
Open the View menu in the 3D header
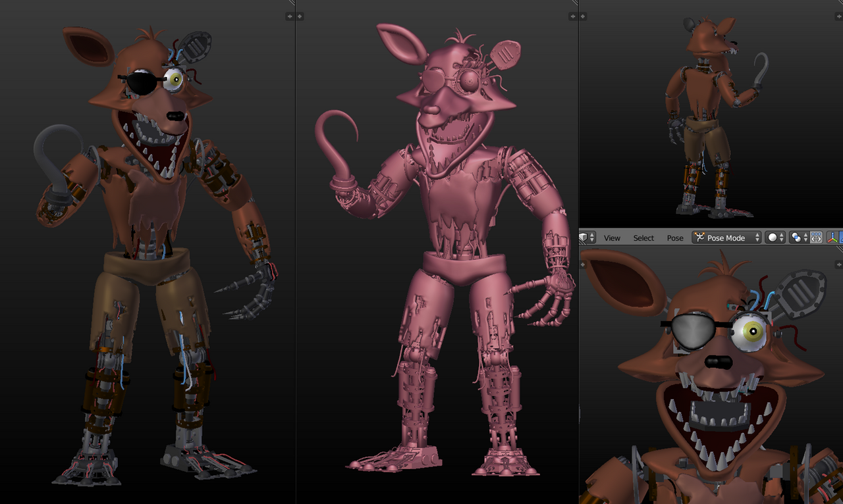tap(612, 238)
